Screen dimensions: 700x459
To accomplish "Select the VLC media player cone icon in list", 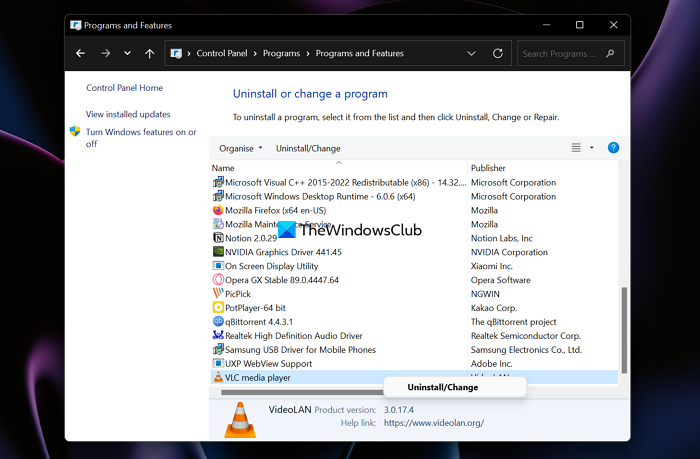I will tap(218, 377).
